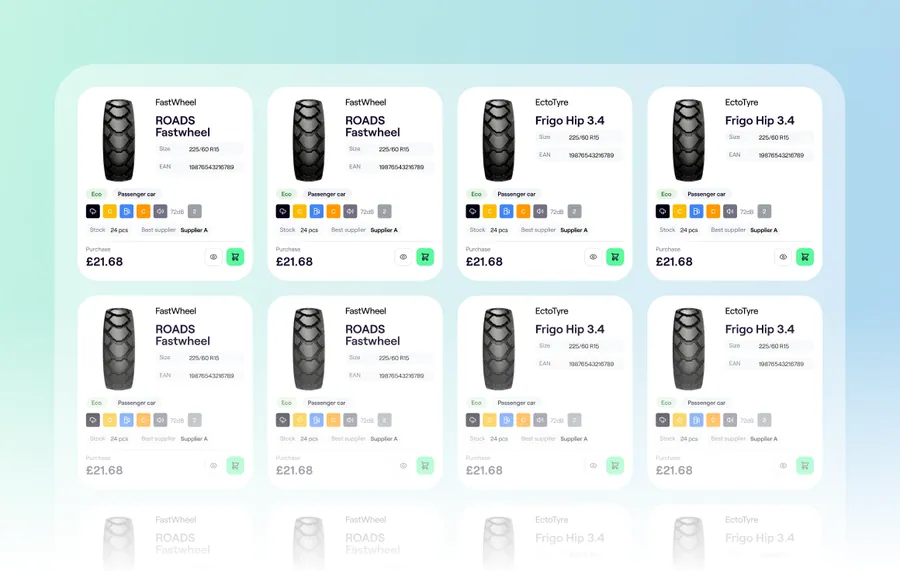Open tyre image on bottom-right EctoTyre card
The image size is (900, 571).
(689, 349)
